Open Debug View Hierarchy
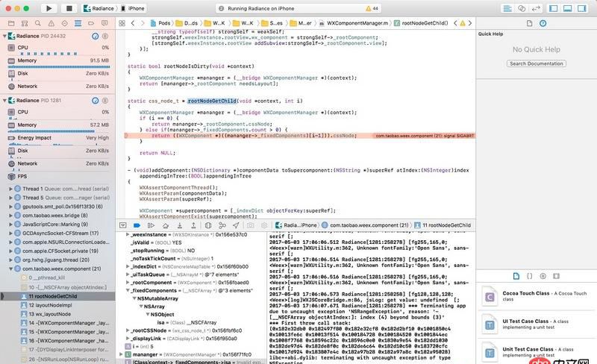The height and width of the screenshot is (364, 597). coord(208,225)
